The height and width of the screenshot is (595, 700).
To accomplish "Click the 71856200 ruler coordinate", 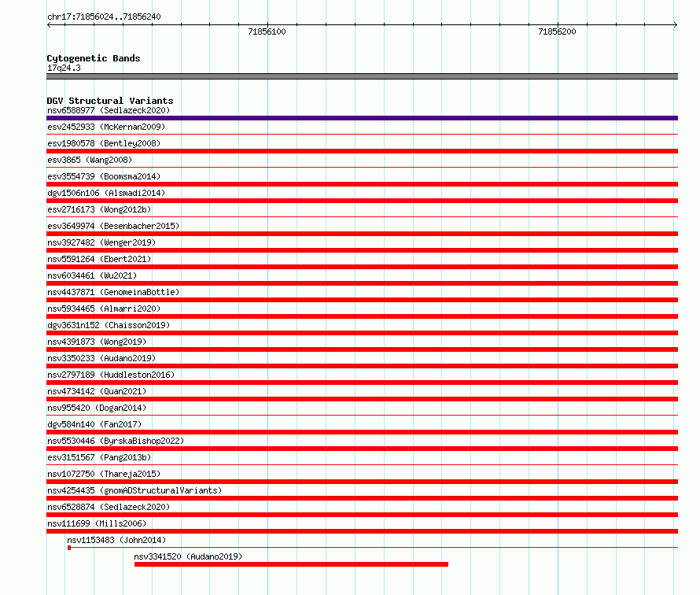I will coord(557,31).
